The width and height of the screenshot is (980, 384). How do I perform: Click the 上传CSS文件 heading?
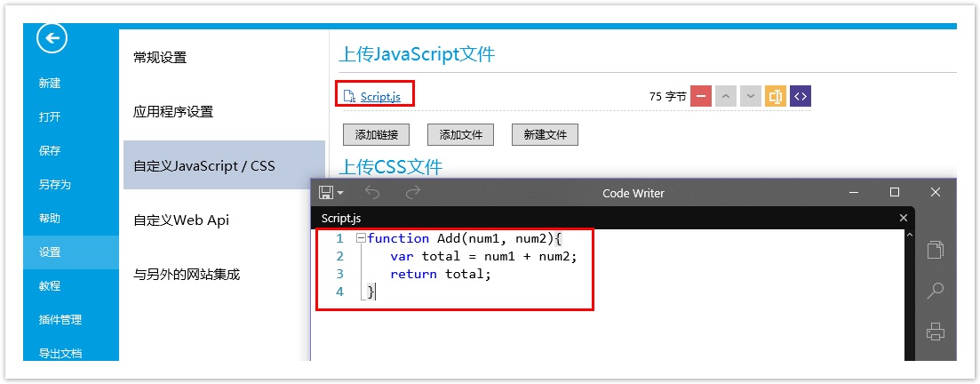(x=391, y=167)
